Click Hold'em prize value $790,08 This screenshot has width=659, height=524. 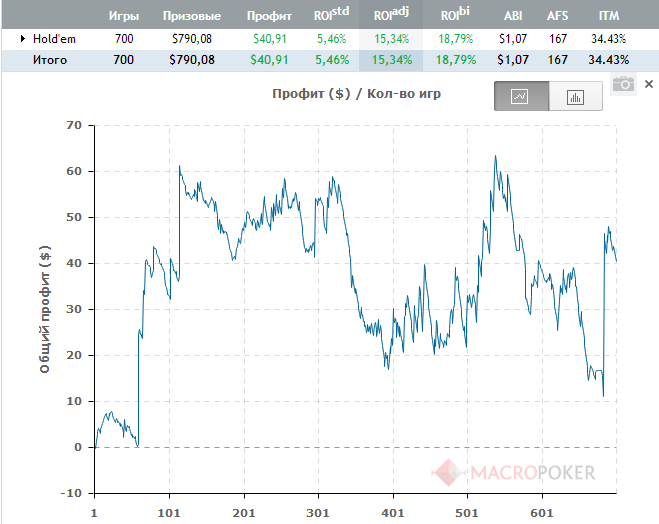pyautogui.click(x=192, y=39)
